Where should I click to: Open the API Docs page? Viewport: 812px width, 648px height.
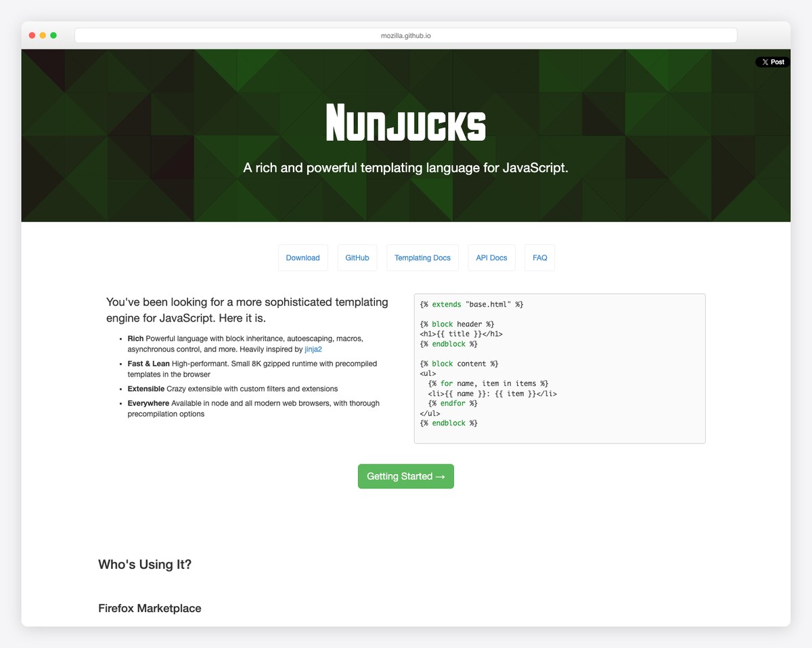[x=491, y=257]
